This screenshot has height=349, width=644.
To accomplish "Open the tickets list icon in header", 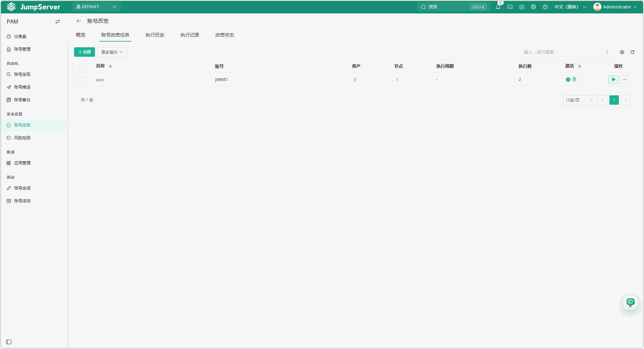I will [522, 7].
